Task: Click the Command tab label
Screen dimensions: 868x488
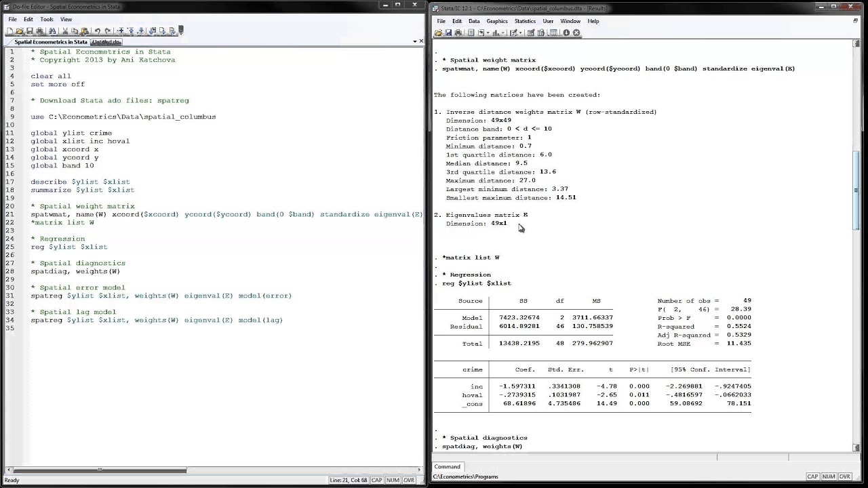Action: click(x=448, y=466)
